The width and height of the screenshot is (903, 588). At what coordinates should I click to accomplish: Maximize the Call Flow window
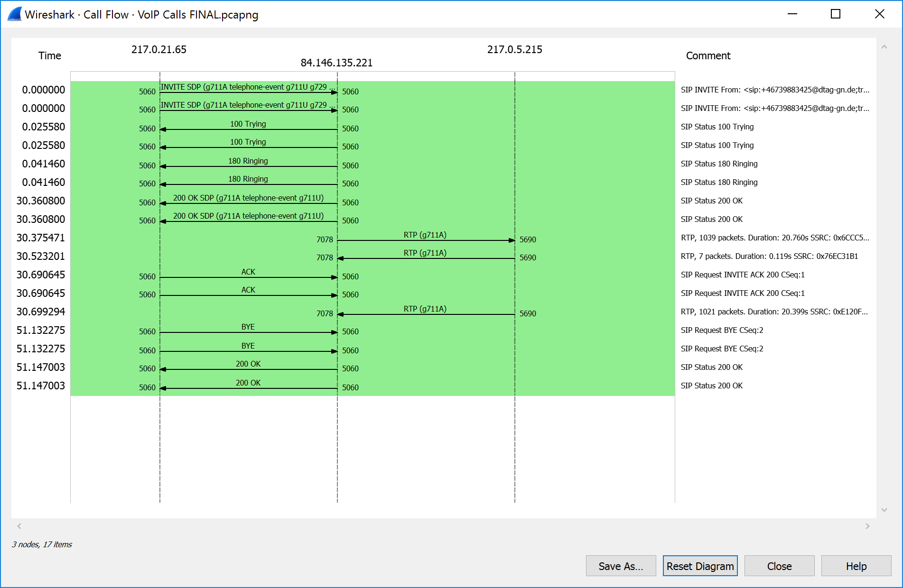point(836,14)
